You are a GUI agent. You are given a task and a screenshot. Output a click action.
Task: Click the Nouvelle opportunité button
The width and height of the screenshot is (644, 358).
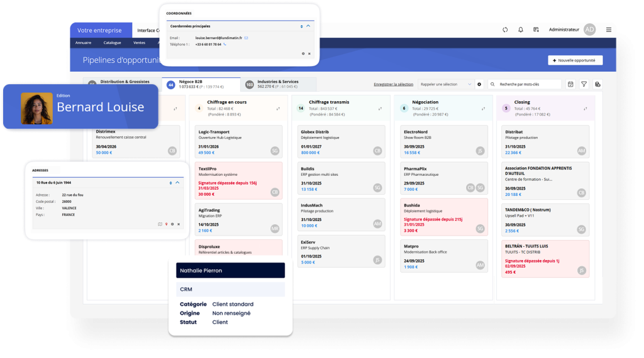point(575,60)
